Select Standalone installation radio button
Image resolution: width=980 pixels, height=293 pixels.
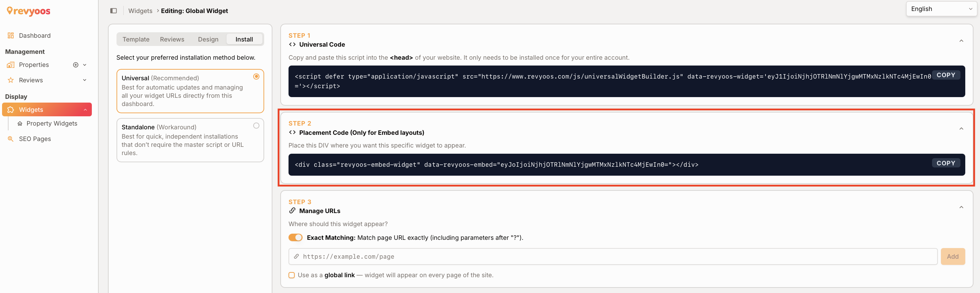(256, 126)
